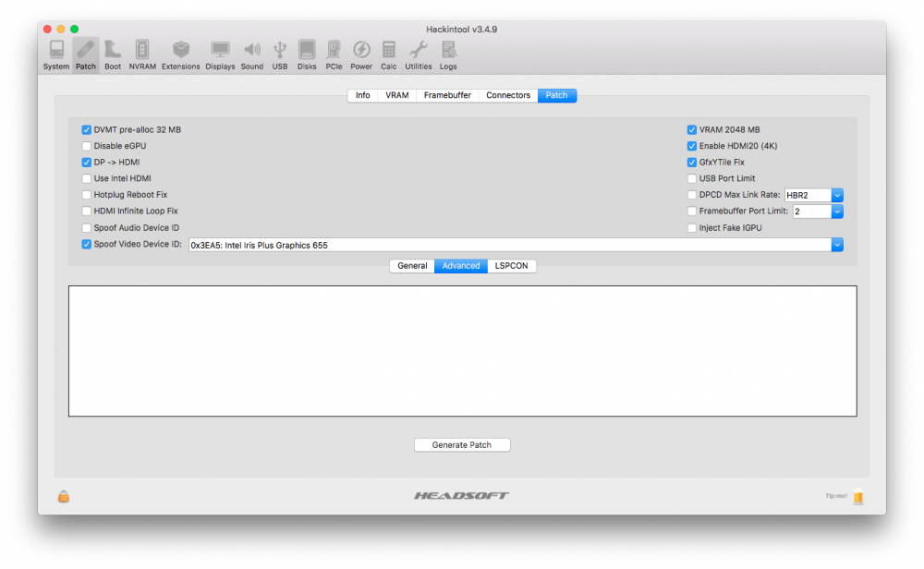Open the Utilities wrench icon
The height and width of the screenshot is (569, 924).
coord(419,55)
